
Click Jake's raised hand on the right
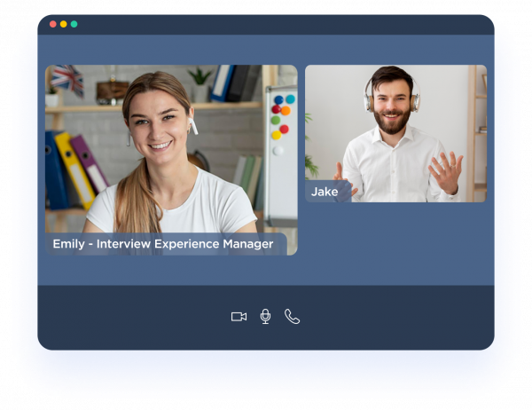coord(446,171)
